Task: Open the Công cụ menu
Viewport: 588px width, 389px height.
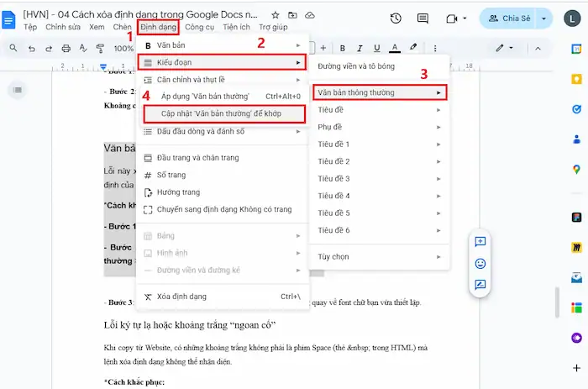Action: tap(199, 27)
